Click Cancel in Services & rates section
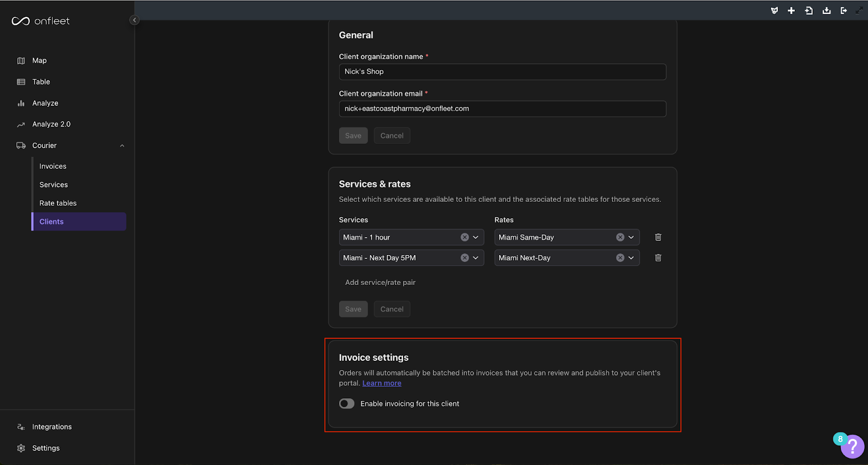This screenshot has width=868, height=465. point(392,309)
